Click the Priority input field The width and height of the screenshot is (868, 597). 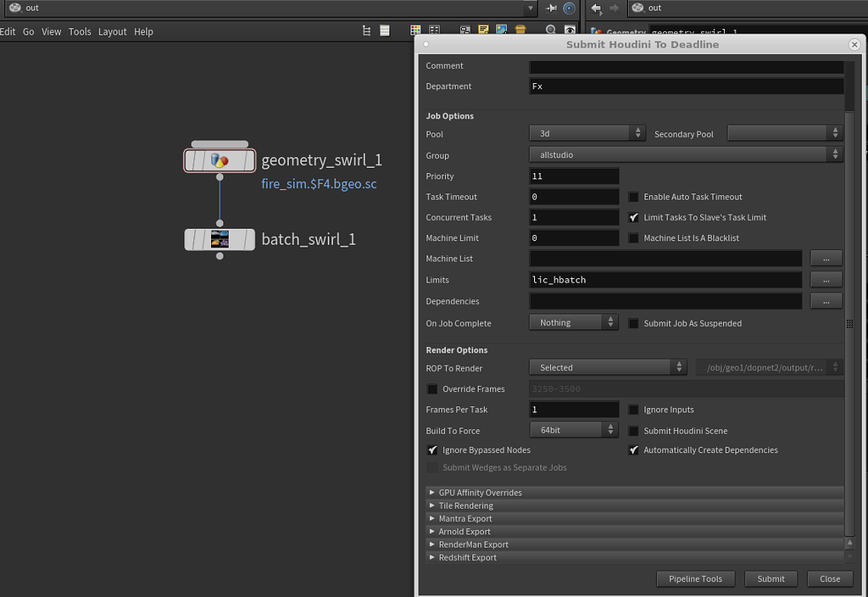pos(574,176)
